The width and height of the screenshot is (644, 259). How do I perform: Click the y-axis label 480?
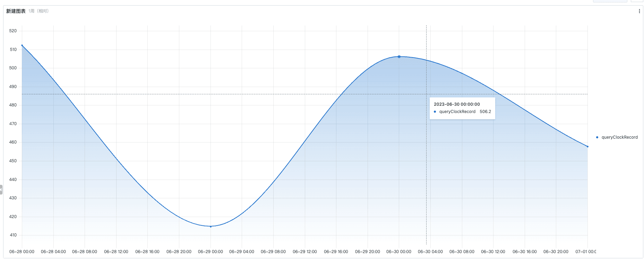point(13,105)
